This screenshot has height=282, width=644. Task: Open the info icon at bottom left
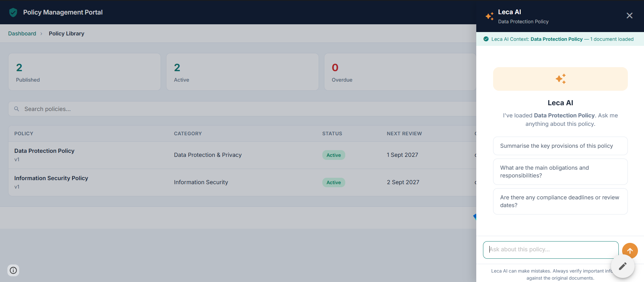click(x=13, y=270)
